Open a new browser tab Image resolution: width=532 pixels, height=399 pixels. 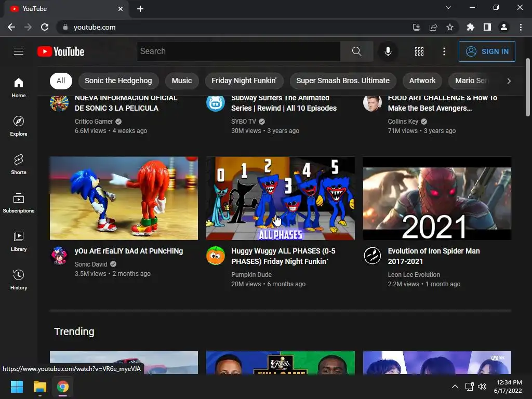(x=140, y=9)
